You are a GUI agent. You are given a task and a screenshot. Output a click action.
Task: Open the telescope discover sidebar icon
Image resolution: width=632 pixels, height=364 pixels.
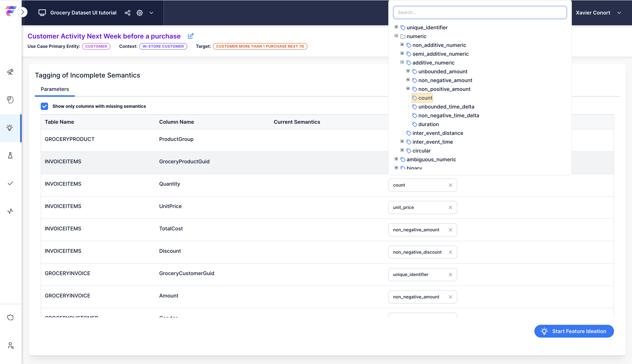pyautogui.click(x=10, y=72)
